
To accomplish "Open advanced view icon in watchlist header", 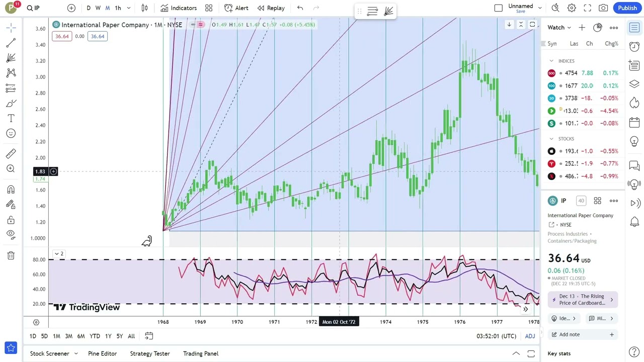I will click(598, 28).
